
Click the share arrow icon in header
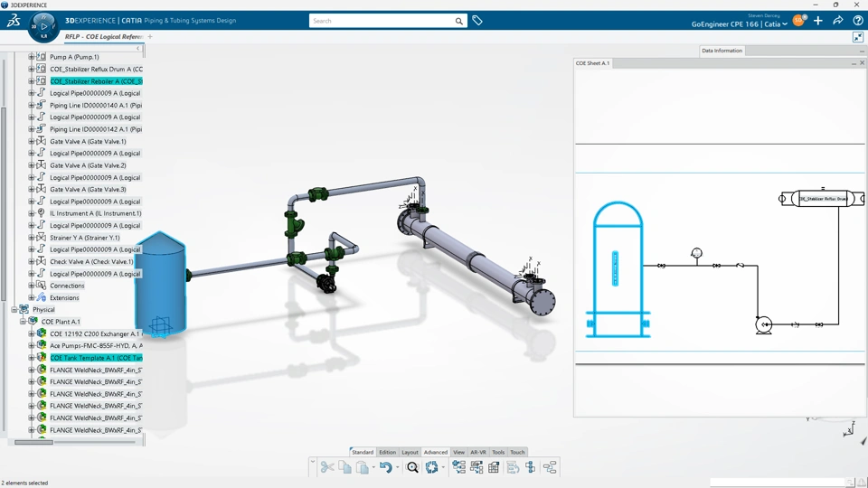(838, 21)
